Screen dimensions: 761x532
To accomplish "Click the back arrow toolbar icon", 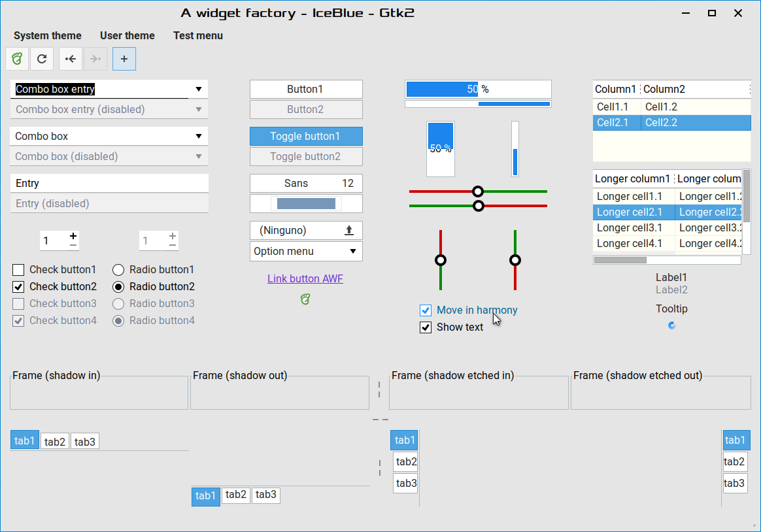I will pyautogui.click(x=71, y=59).
